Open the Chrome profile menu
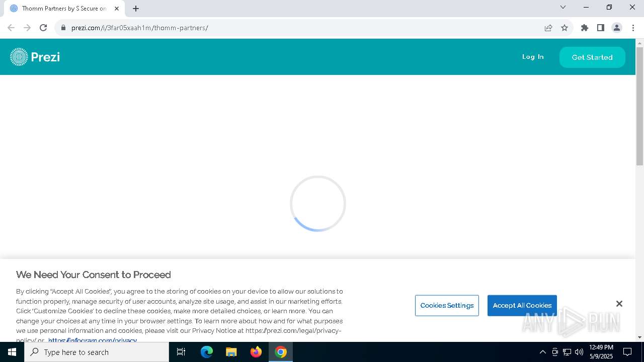The height and width of the screenshot is (362, 644). [617, 28]
